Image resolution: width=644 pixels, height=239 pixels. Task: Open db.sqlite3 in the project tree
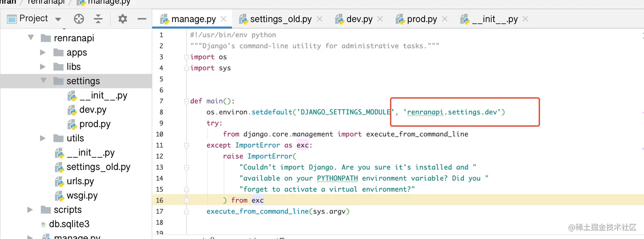coord(65,224)
